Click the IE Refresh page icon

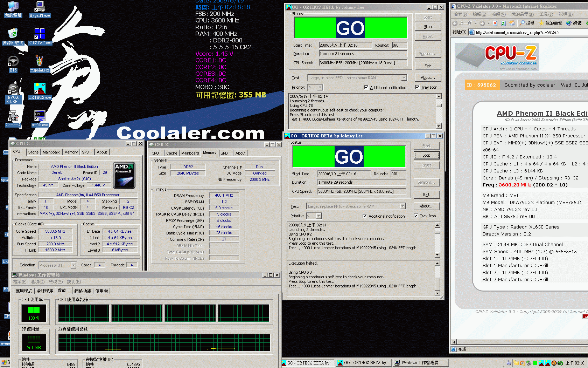pyautogui.click(x=503, y=23)
